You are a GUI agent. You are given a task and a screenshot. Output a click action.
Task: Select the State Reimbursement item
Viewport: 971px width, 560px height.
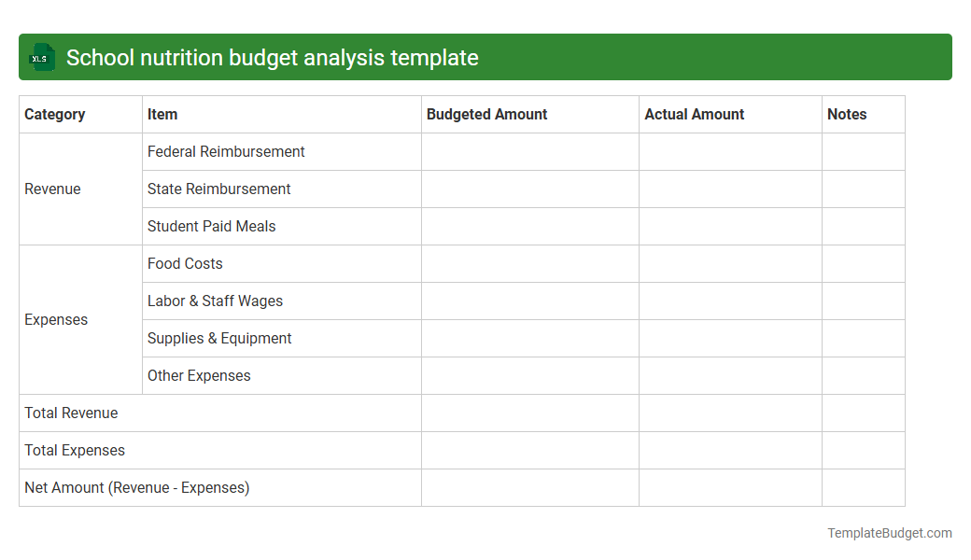click(x=218, y=189)
